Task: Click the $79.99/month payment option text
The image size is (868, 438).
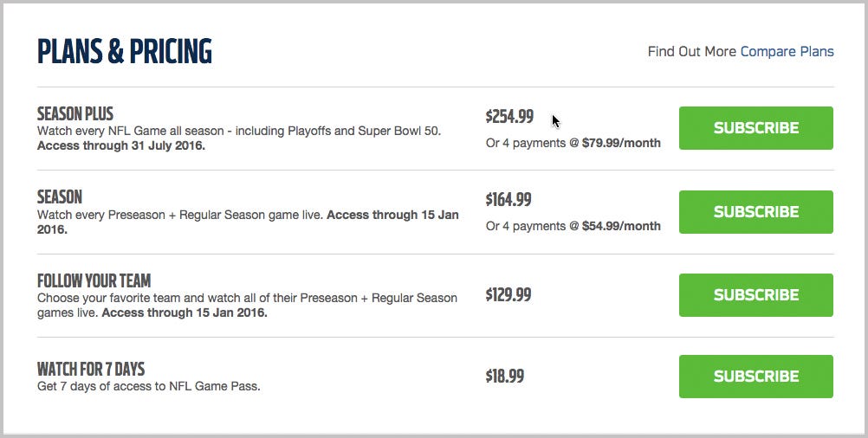Action: click(621, 143)
